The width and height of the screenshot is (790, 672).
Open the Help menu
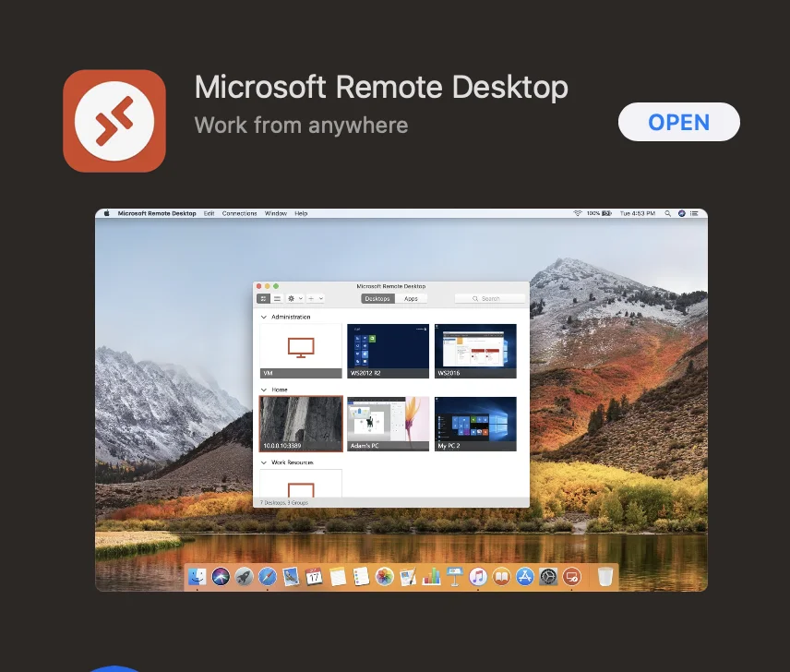coord(301,213)
